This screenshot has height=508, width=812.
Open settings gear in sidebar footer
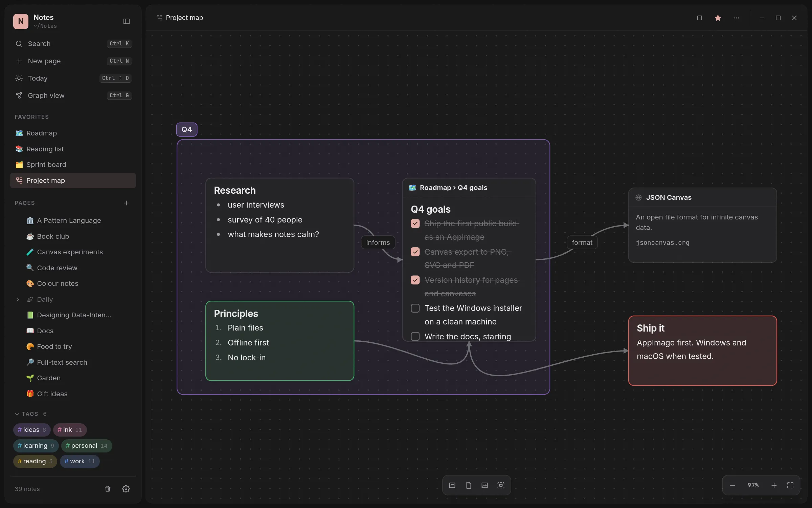[126, 489]
